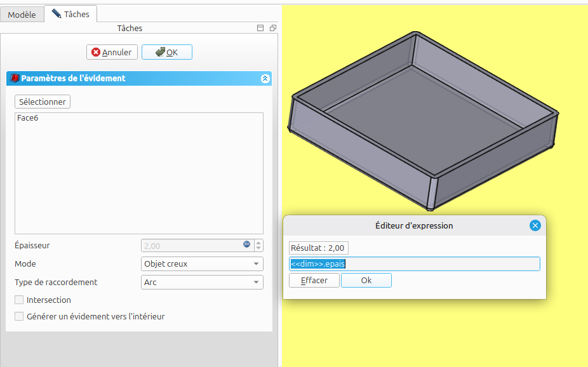This screenshot has height=367, width=588.
Task: Click Effacer in the expression editor
Action: point(314,280)
